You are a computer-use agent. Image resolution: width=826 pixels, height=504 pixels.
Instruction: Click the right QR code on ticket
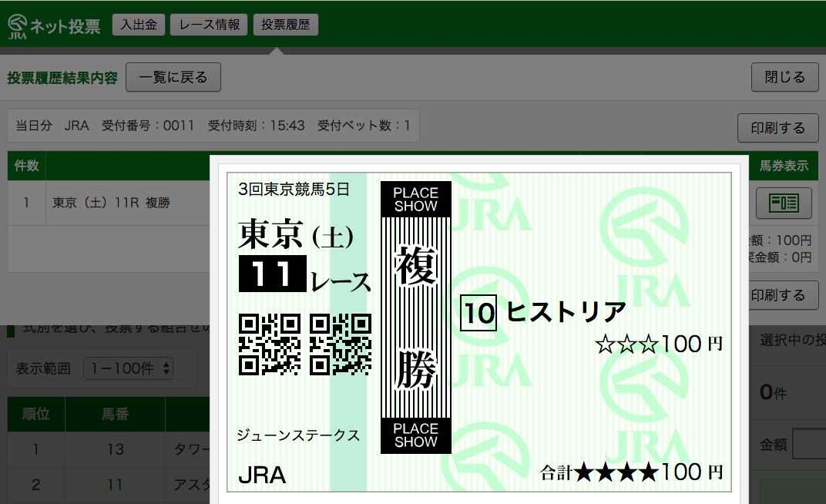(341, 344)
